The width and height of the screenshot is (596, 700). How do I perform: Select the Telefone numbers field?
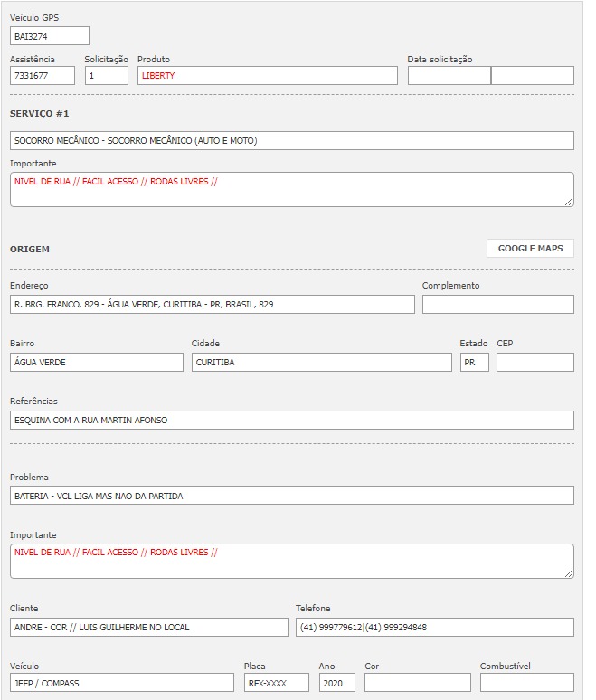434,628
